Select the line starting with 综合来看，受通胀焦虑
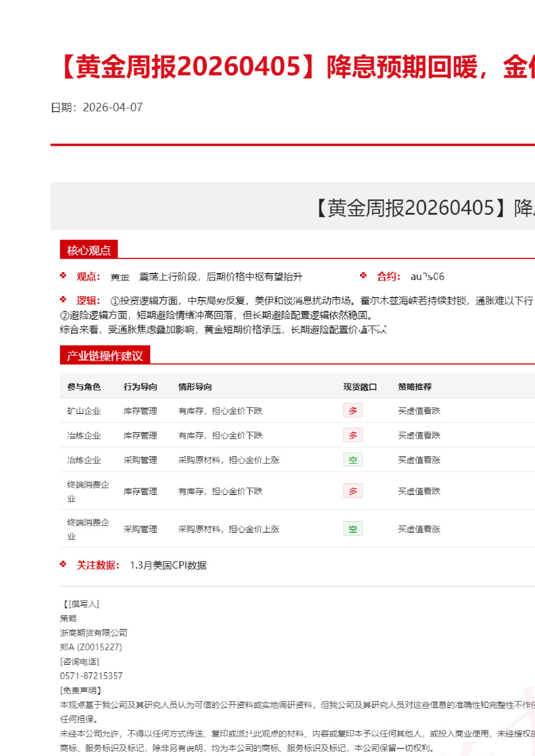The height and width of the screenshot is (756, 535). point(223,329)
